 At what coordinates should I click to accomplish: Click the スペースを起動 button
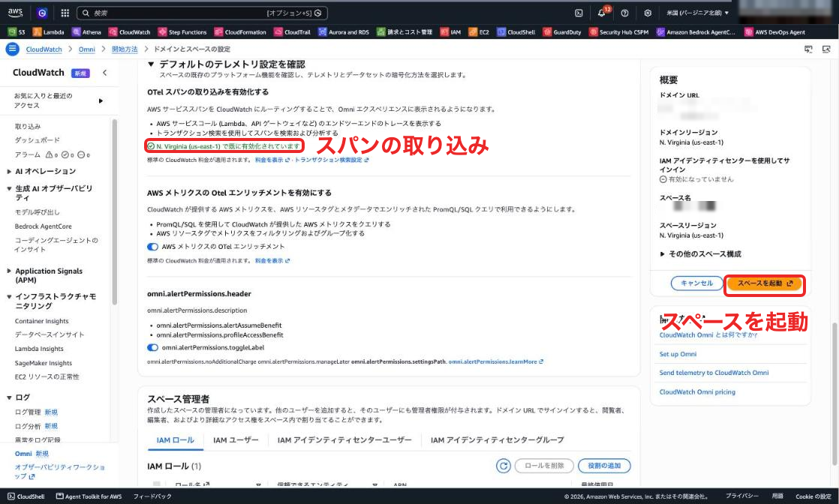[x=765, y=283]
